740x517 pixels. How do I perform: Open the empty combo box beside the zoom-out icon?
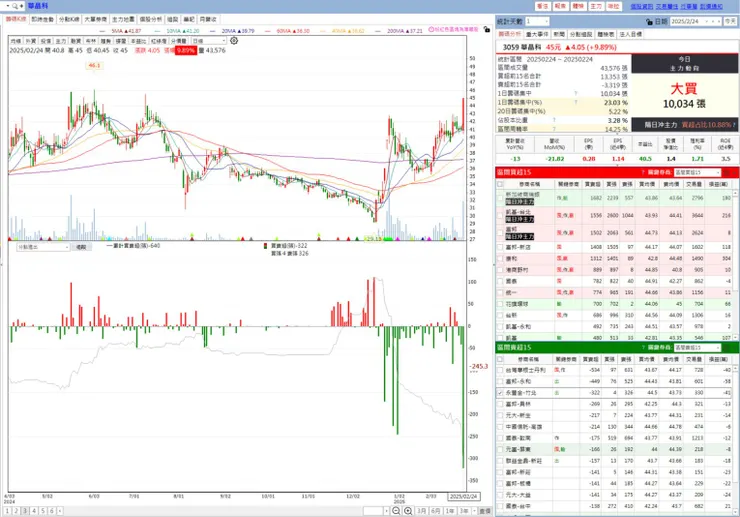click(376, 511)
